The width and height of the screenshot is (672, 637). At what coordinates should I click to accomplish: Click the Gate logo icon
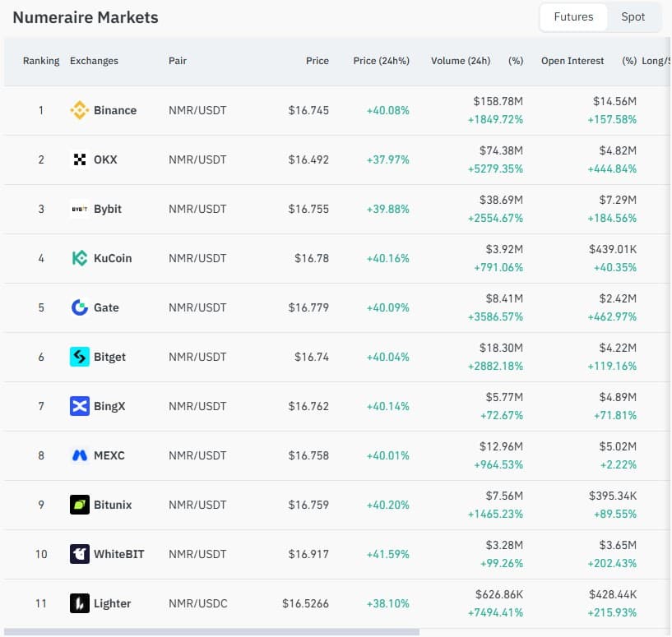[x=80, y=307]
